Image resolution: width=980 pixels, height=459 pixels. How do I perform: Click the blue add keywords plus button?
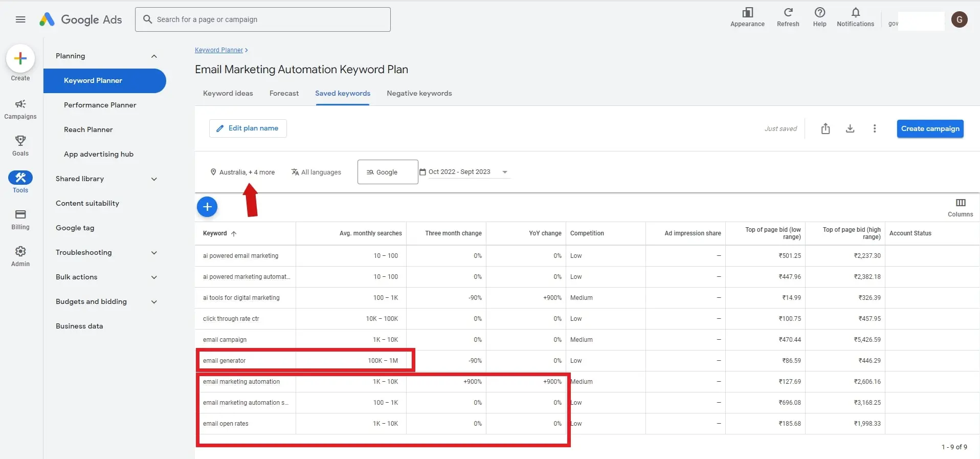(207, 207)
